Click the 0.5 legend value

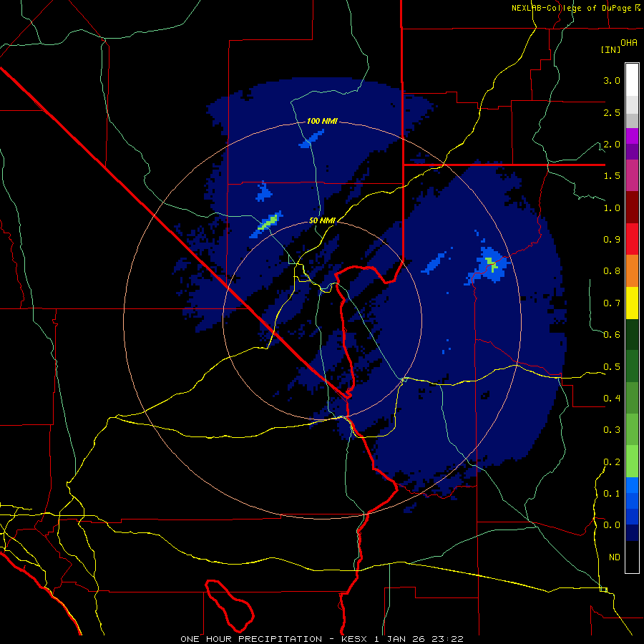pos(612,366)
